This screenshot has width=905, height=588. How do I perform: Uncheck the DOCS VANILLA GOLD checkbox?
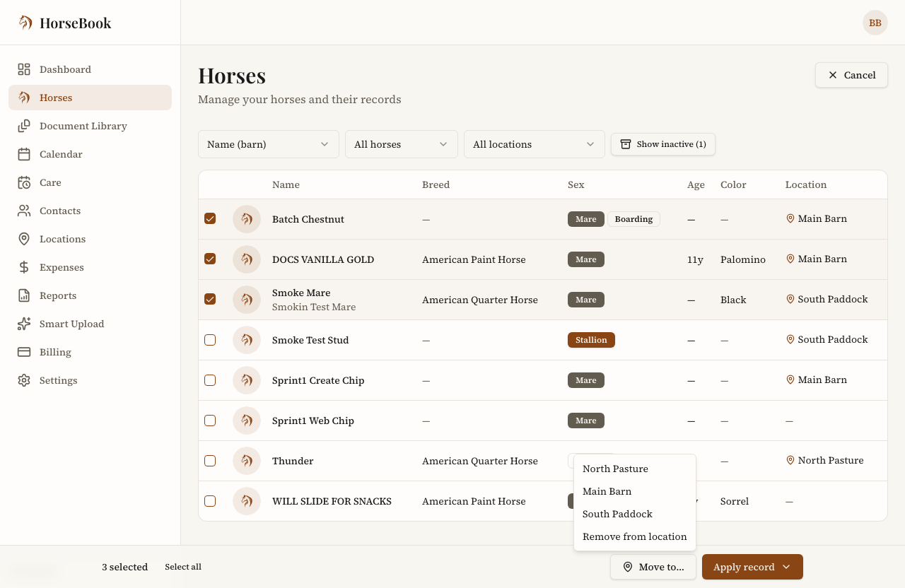(210, 259)
